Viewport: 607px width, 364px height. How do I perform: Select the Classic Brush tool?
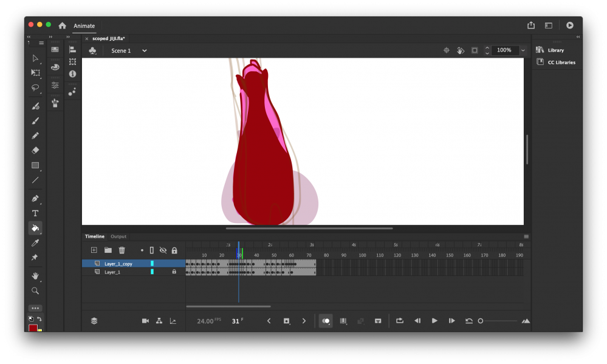pyautogui.click(x=35, y=121)
